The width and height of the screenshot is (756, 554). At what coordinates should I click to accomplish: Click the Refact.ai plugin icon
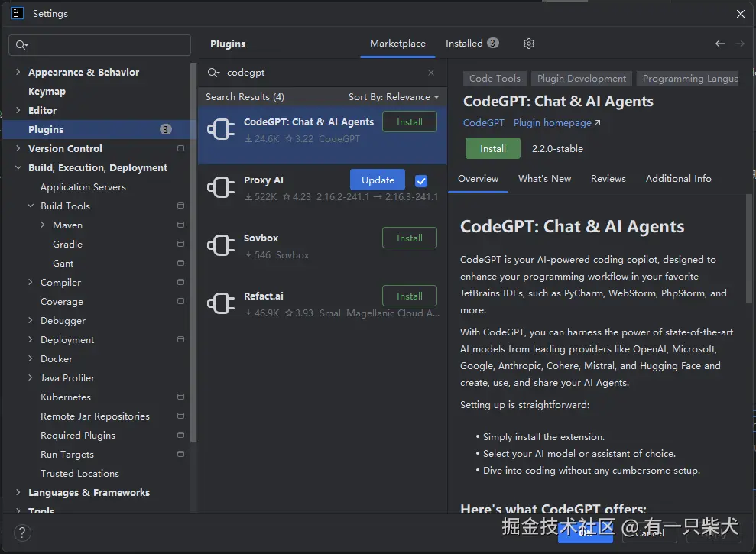[x=221, y=303]
